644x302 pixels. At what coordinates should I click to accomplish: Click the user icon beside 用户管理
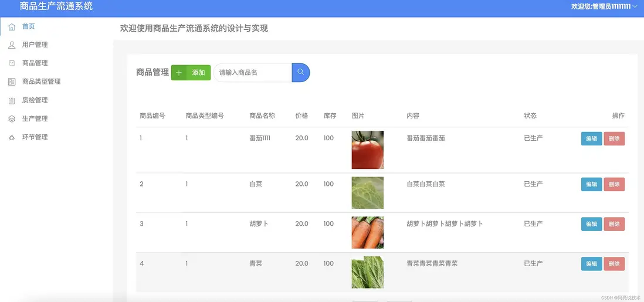click(12, 45)
